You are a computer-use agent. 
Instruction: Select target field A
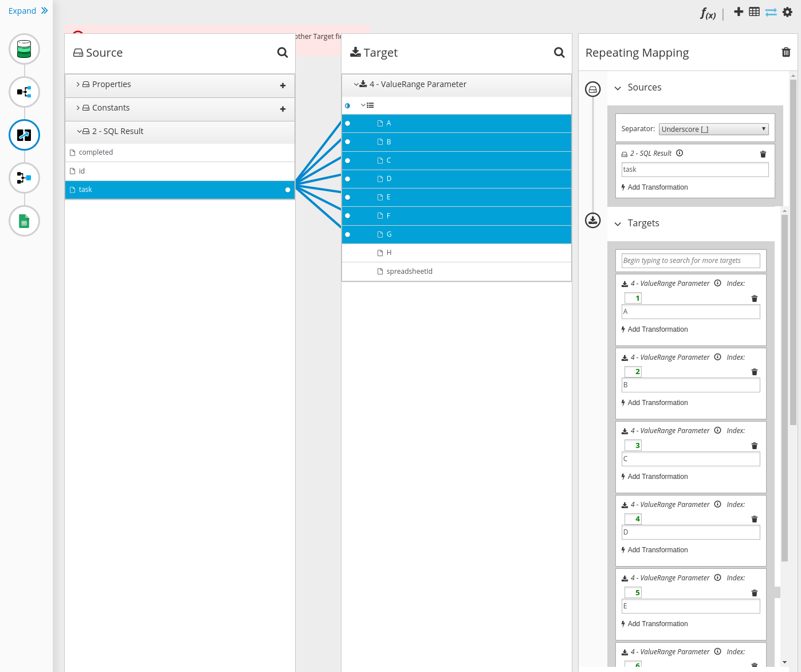point(457,123)
